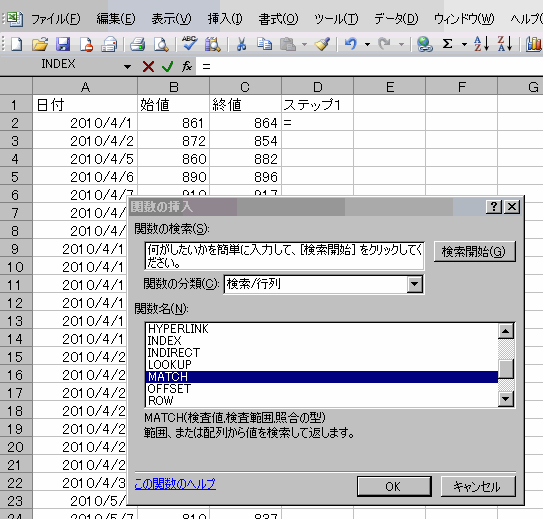Open the ファイル(F) menu

click(x=55, y=19)
